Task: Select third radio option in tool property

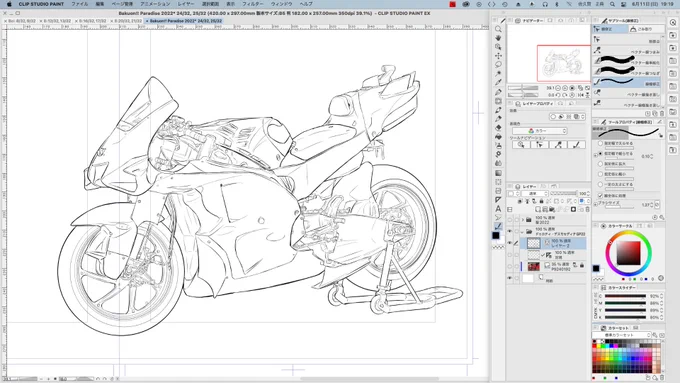Action: (601, 164)
